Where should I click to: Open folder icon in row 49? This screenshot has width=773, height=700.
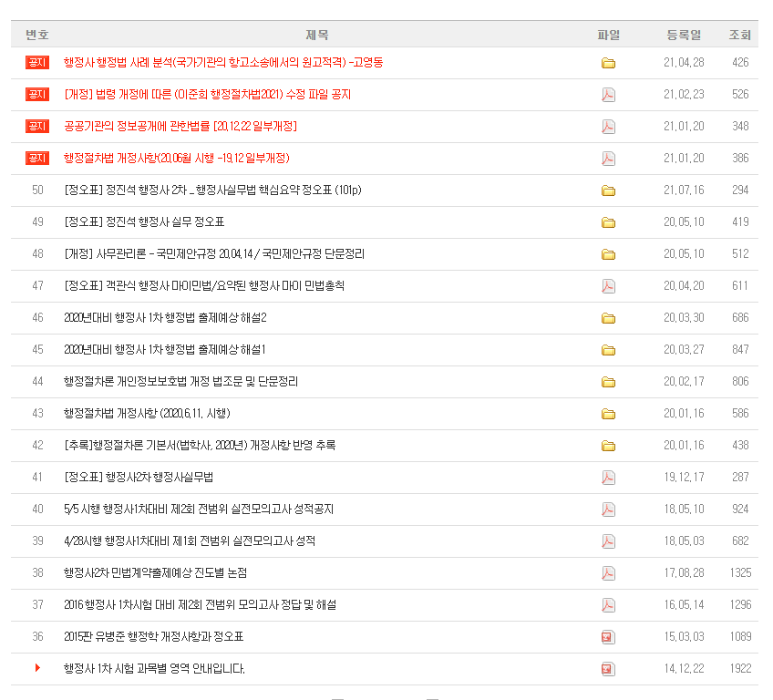click(x=608, y=222)
